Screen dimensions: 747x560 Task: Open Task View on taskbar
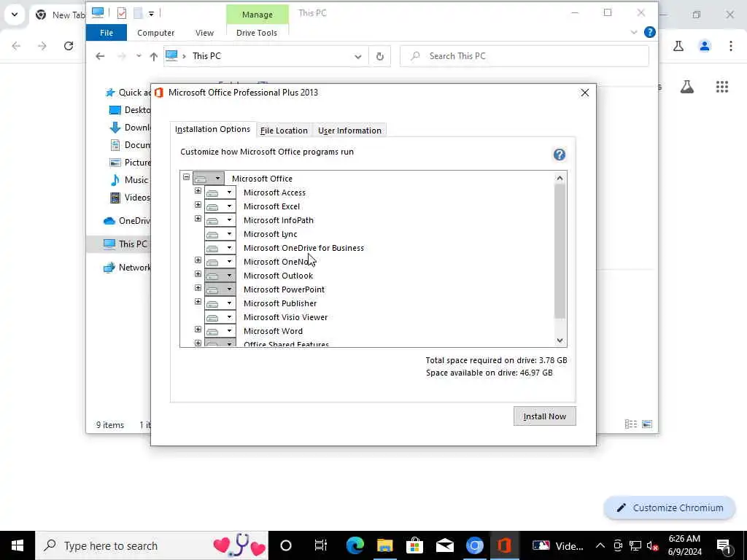click(x=321, y=545)
